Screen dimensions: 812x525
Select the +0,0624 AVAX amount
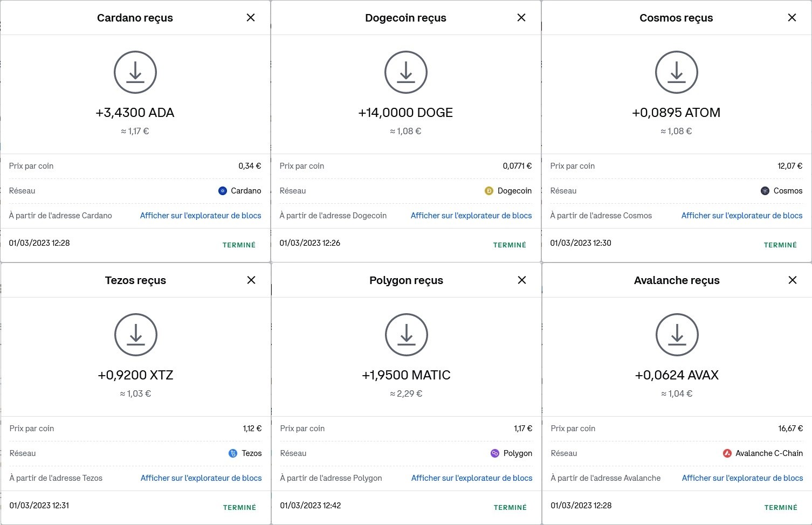[x=677, y=375]
